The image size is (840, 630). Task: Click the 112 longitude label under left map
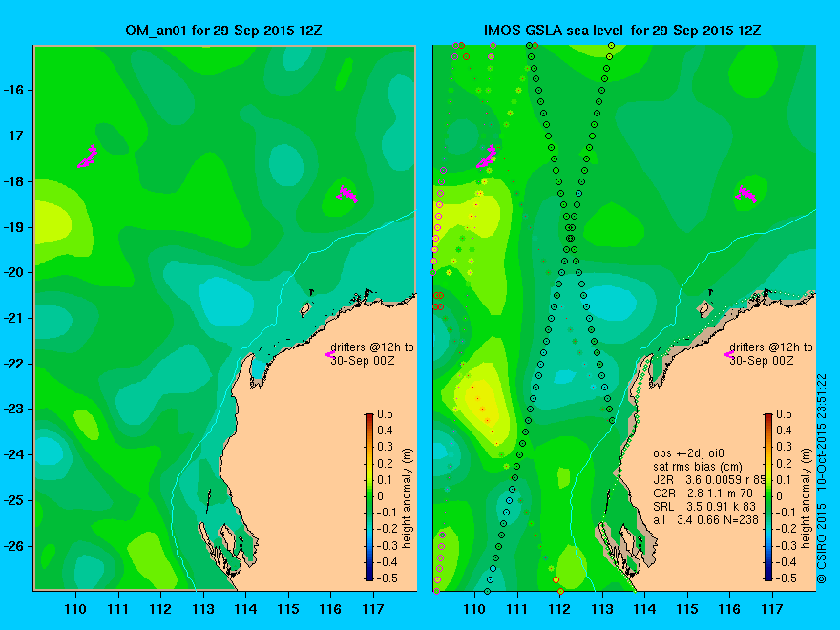point(160,609)
